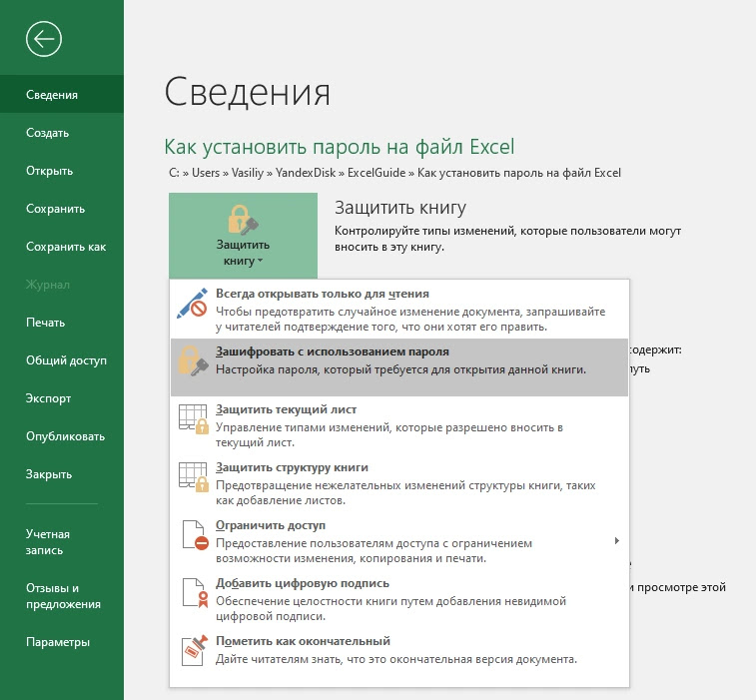This screenshot has height=700, width=756.
Task: Click the sheet-with-lock icon for Защитить текущий лист
Action: tap(194, 418)
